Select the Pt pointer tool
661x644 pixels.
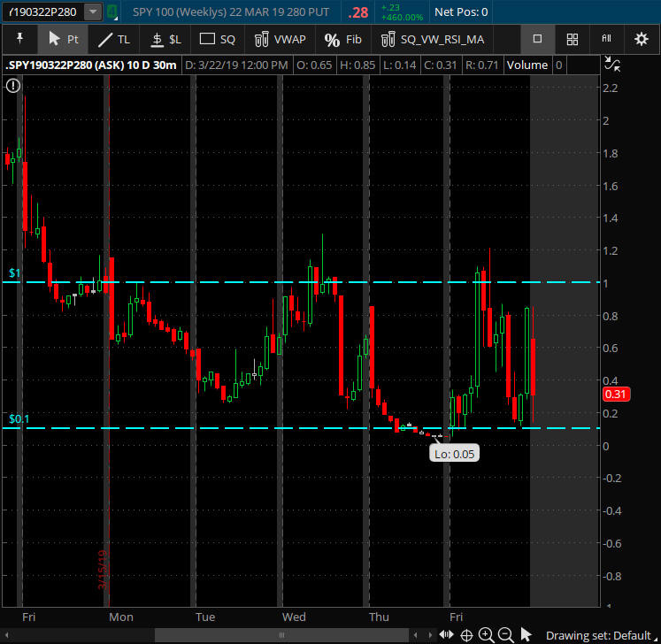point(64,39)
